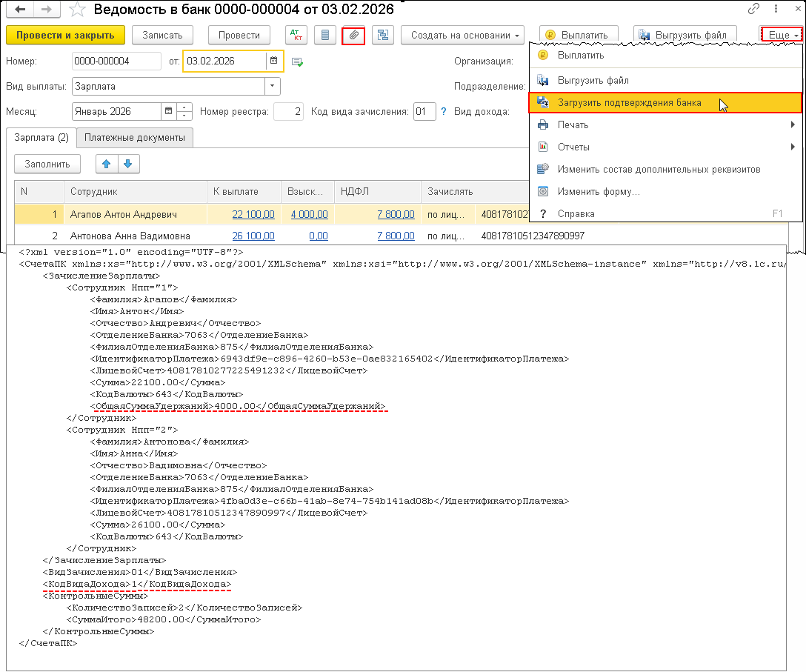
Task: Open the document report list icon
Action: click(325, 35)
